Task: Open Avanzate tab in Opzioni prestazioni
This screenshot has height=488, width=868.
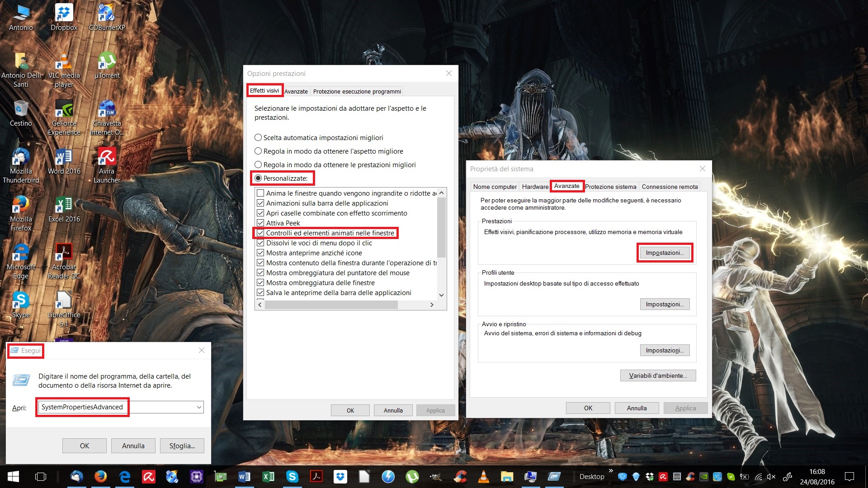Action: [x=296, y=91]
